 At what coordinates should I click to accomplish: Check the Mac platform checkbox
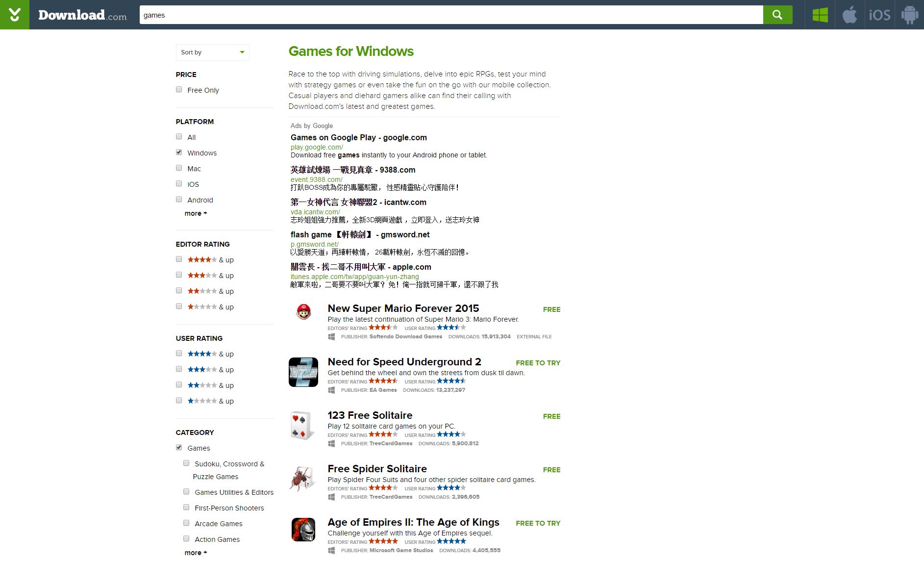pyautogui.click(x=179, y=168)
